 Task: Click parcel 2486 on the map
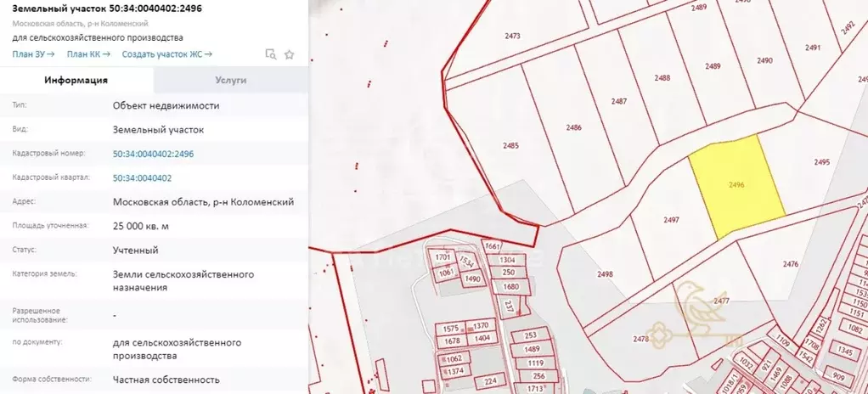click(574, 127)
